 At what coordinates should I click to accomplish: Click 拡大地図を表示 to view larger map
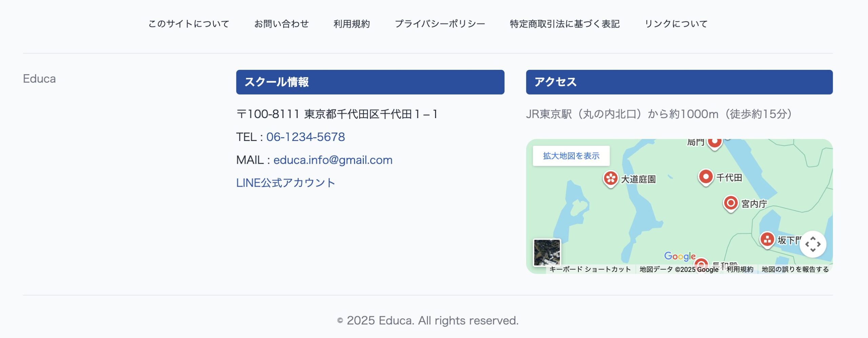coord(571,156)
